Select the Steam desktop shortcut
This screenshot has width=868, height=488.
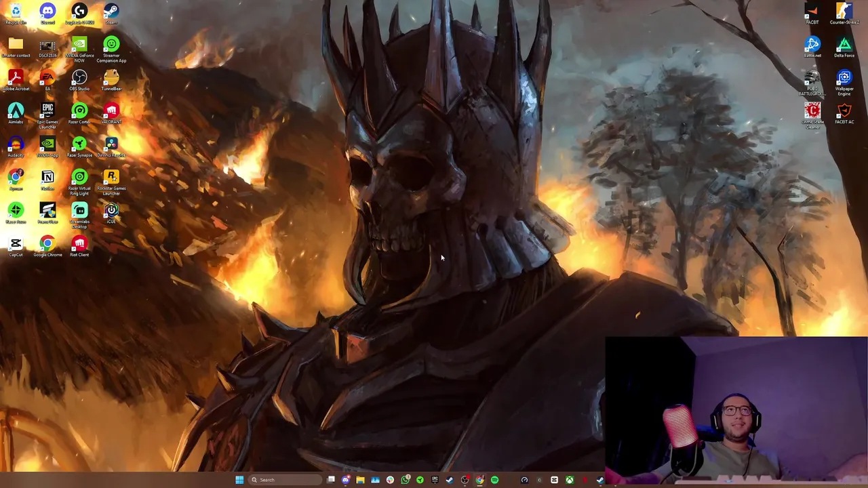pyautogui.click(x=111, y=14)
